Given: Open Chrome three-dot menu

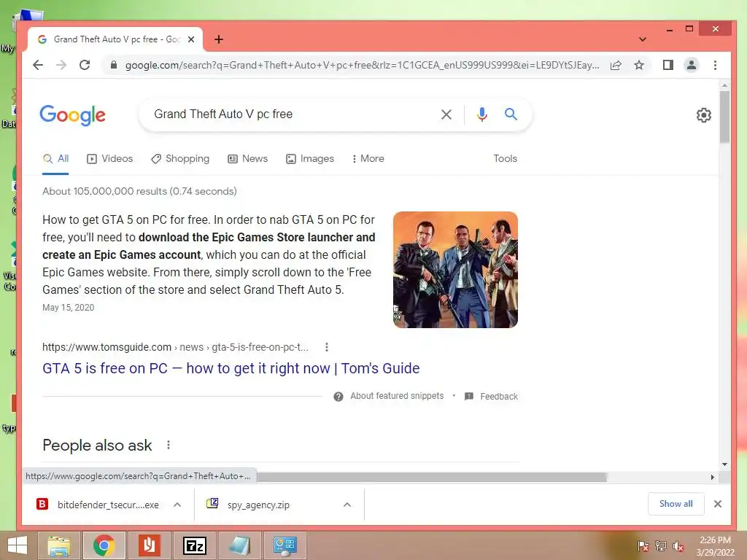Looking at the screenshot, I should 715,65.
